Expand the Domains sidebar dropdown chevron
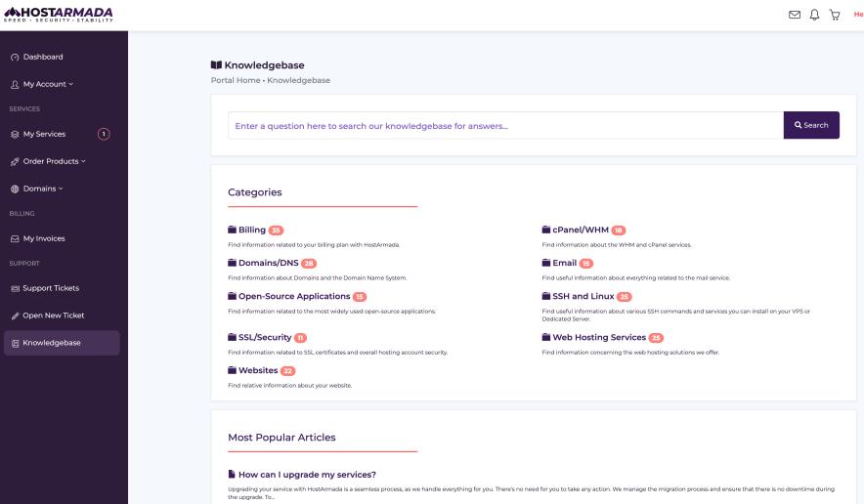 [x=61, y=189]
